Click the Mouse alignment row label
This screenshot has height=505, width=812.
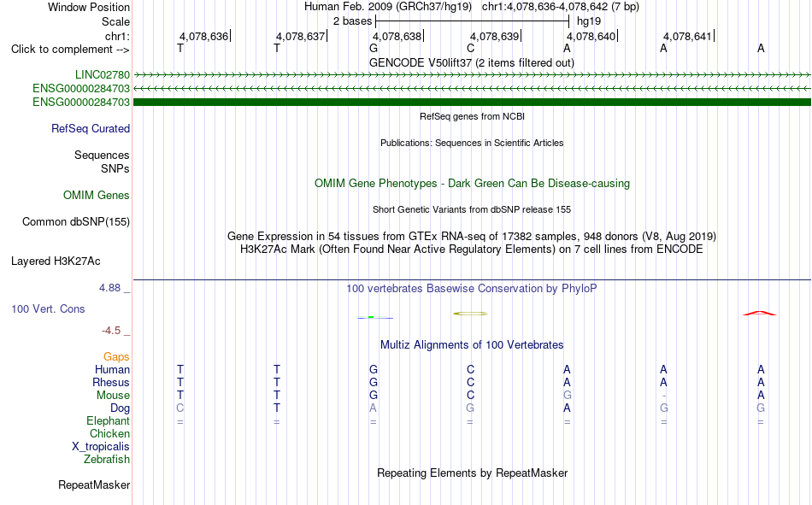[114, 395]
